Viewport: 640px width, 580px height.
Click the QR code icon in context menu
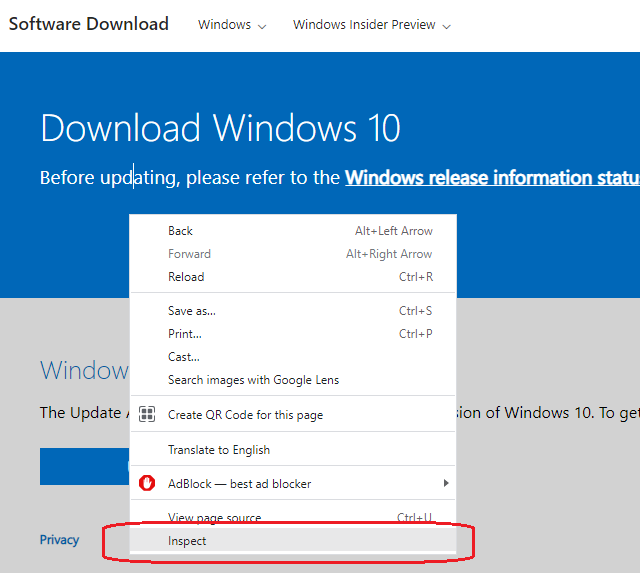coord(147,414)
